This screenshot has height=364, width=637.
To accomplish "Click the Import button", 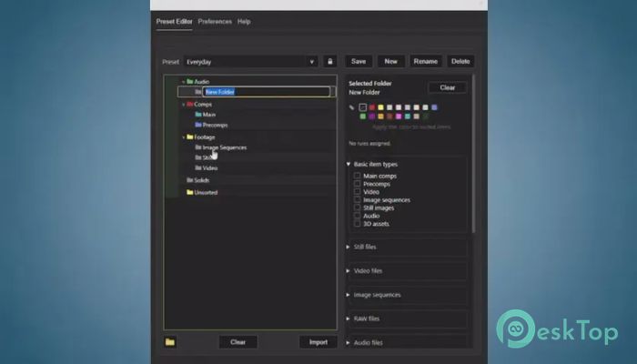I will (x=318, y=342).
